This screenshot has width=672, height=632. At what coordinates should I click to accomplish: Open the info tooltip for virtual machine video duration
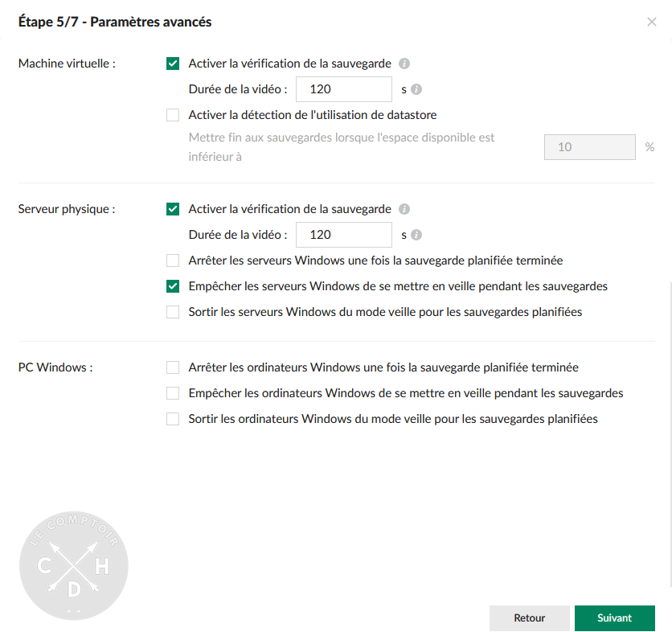(x=415, y=89)
